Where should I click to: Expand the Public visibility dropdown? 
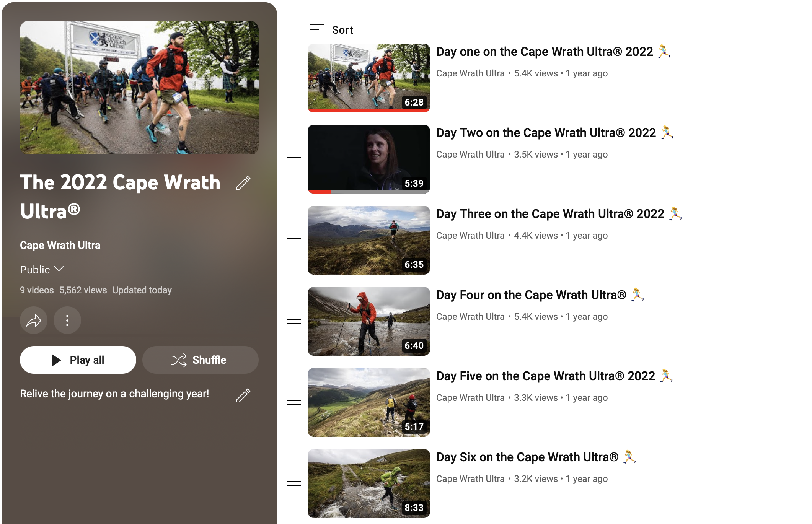coord(42,270)
